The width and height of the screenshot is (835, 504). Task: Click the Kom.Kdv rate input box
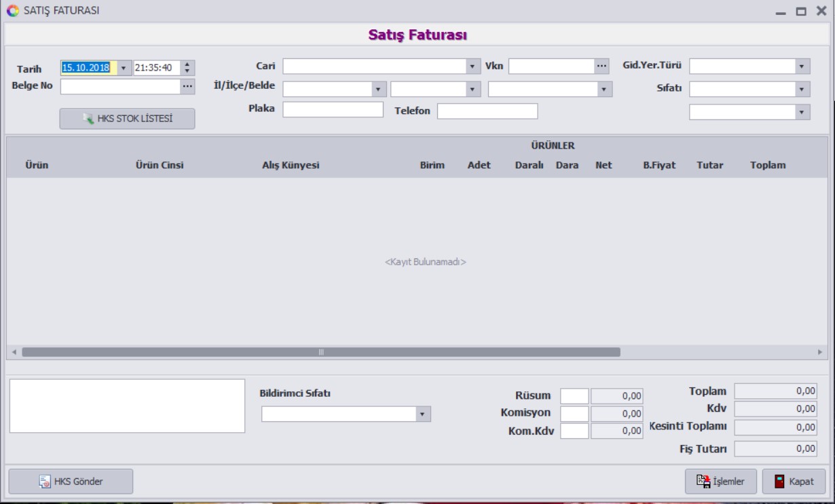(574, 430)
